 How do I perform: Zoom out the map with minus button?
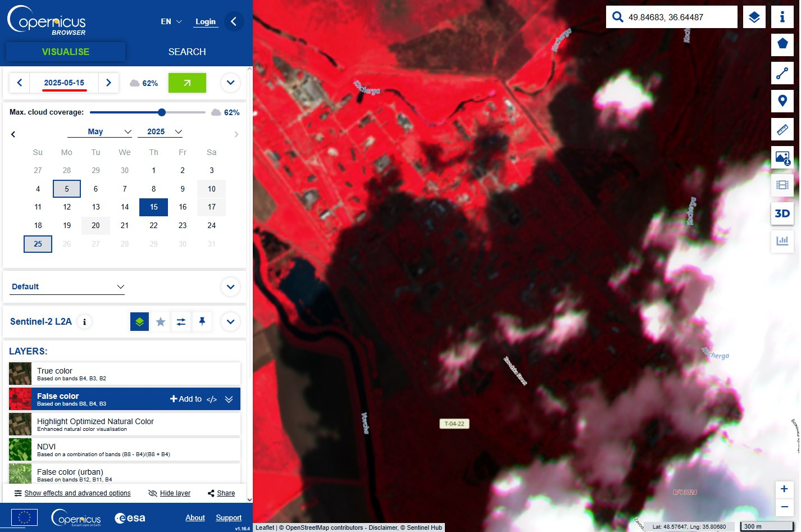[x=784, y=507]
